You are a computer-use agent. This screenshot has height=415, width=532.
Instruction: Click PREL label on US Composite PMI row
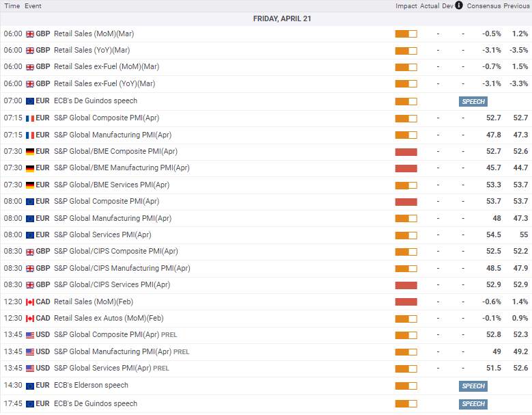click(x=169, y=335)
